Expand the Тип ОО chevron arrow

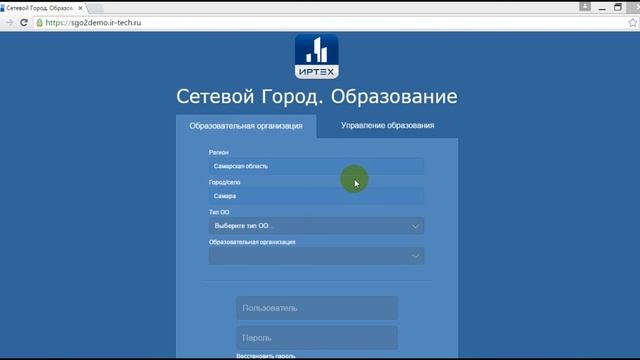coord(415,226)
